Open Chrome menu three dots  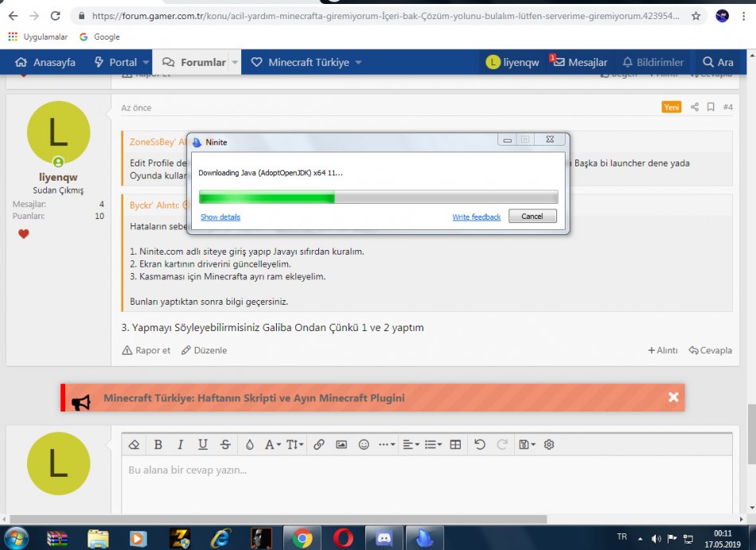point(744,16)
